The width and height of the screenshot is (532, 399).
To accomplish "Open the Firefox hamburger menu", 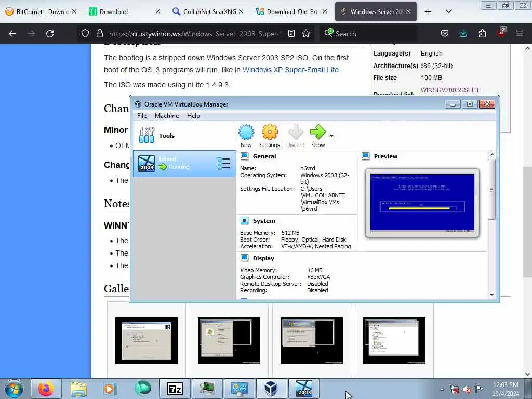I will coord(520,33).
